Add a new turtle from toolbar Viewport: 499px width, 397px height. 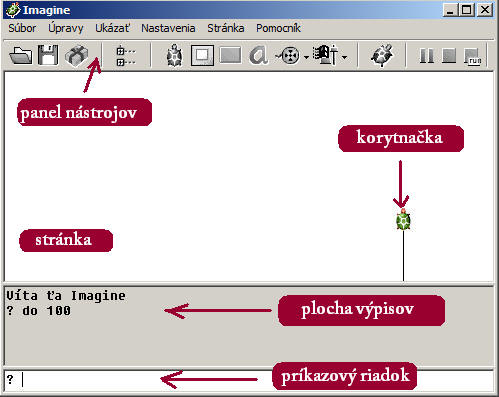pyautogui.click(x=174, y=55)
